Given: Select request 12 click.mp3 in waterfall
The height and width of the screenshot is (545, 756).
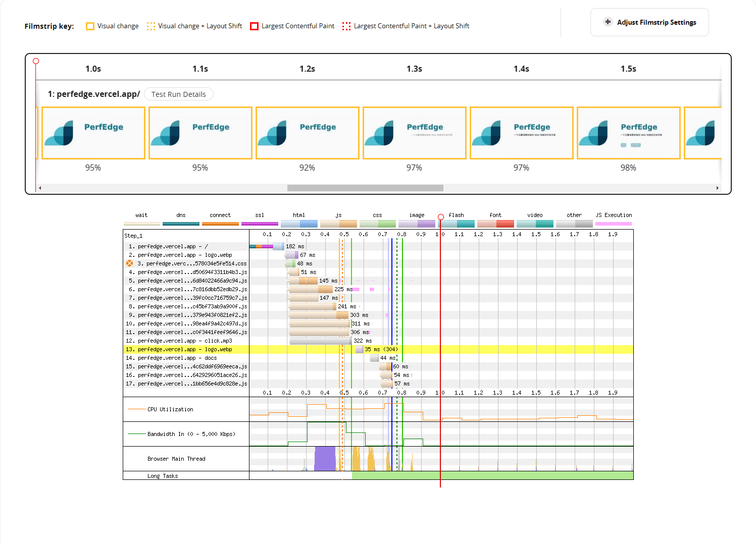Looking at the screenshot, I should (185, 341).
